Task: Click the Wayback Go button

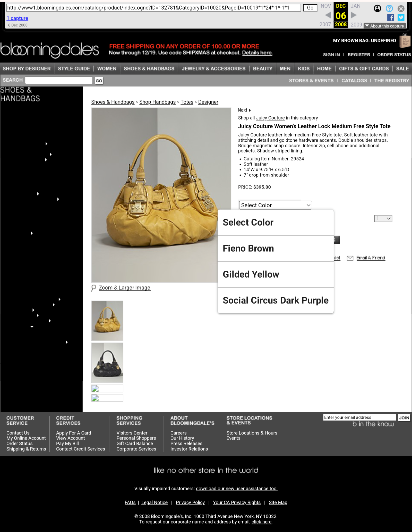Action: click(x=310, y=8)
